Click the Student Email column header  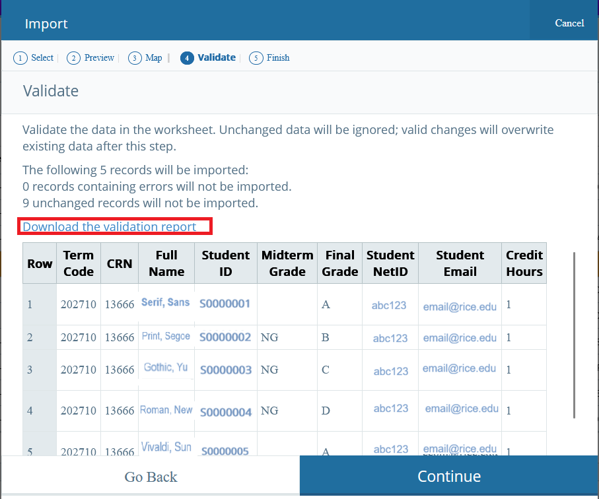click(460, 263)
